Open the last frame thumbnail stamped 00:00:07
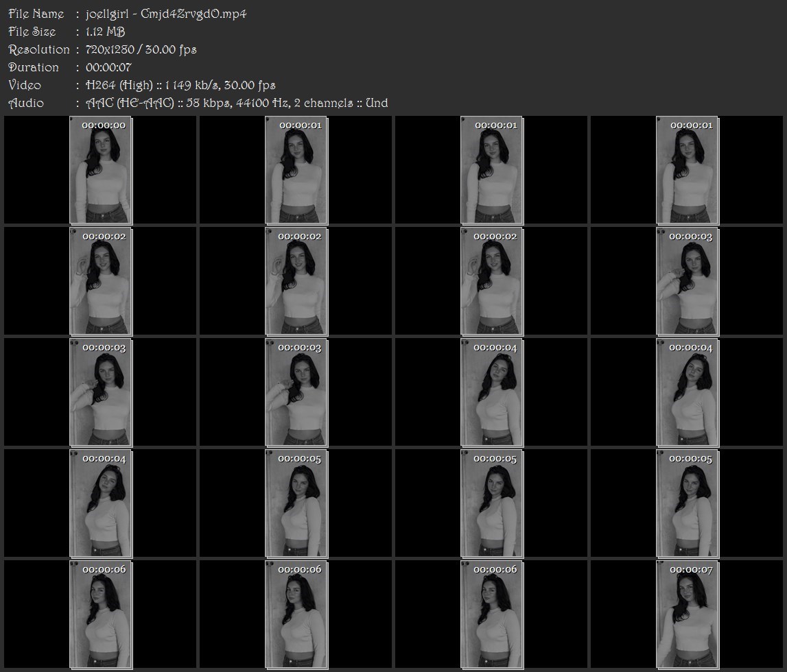787x672 pixels. pyautogui.click(x=687, y=614)
